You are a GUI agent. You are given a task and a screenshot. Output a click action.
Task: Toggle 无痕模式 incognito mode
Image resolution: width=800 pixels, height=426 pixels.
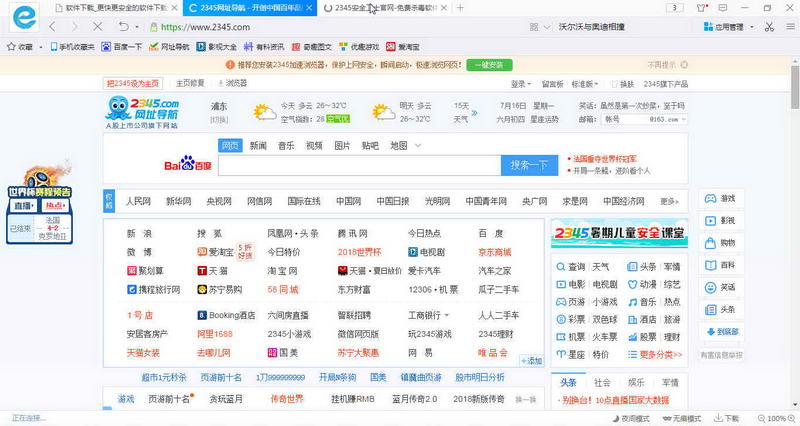682,418
